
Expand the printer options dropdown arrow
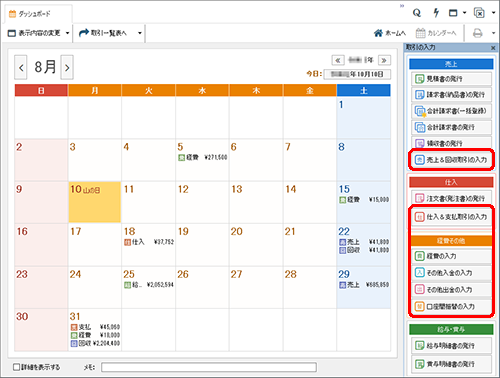point(493,33)
